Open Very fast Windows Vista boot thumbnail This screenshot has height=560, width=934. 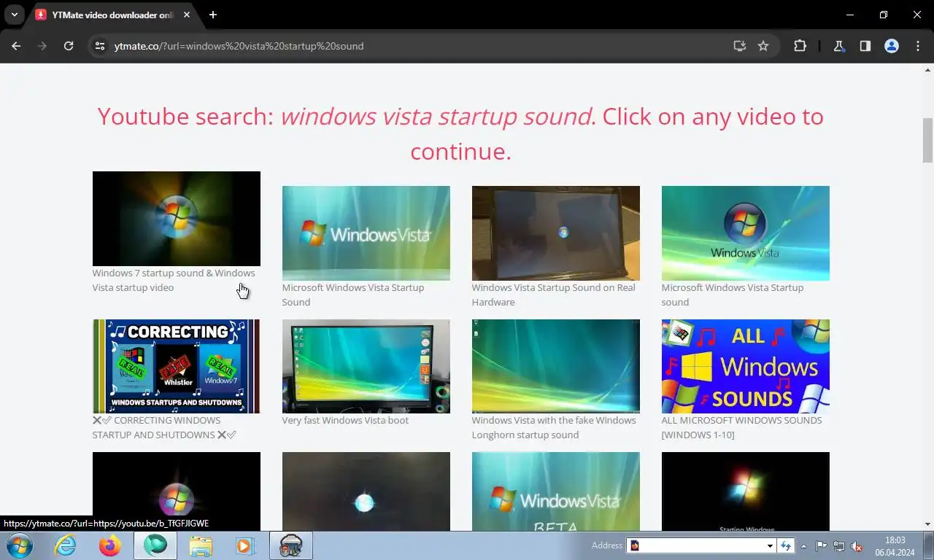[366, 366]
